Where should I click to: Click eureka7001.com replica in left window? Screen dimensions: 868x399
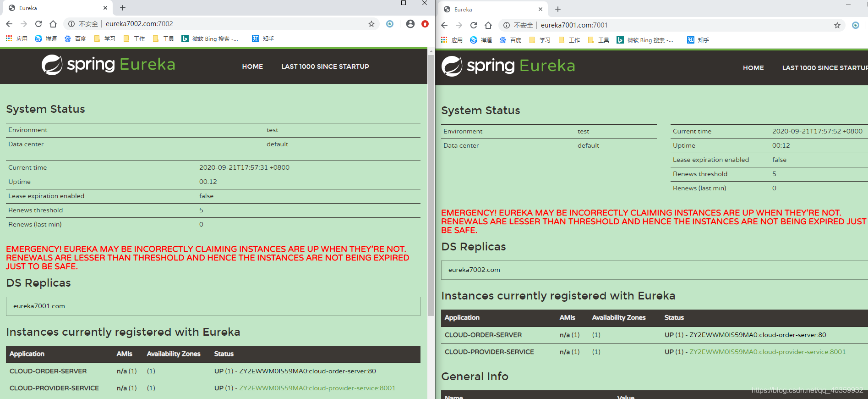pyautogui.click(x=39, y=306)
